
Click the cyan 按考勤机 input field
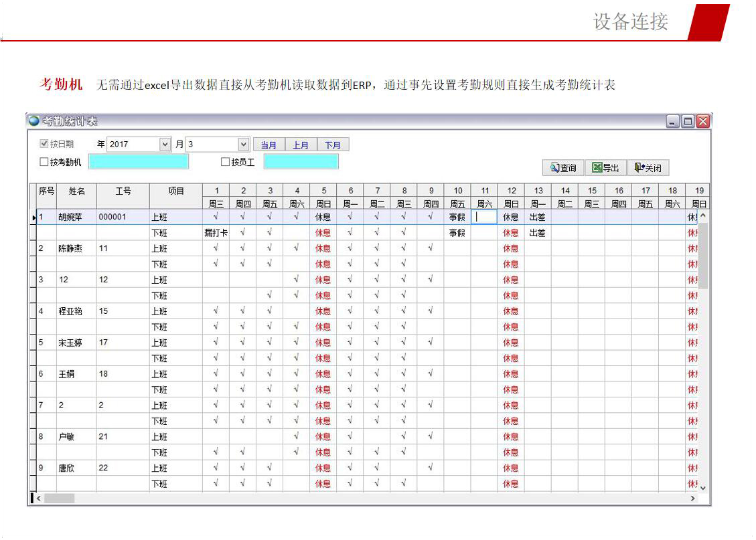(x=139, y=161)
